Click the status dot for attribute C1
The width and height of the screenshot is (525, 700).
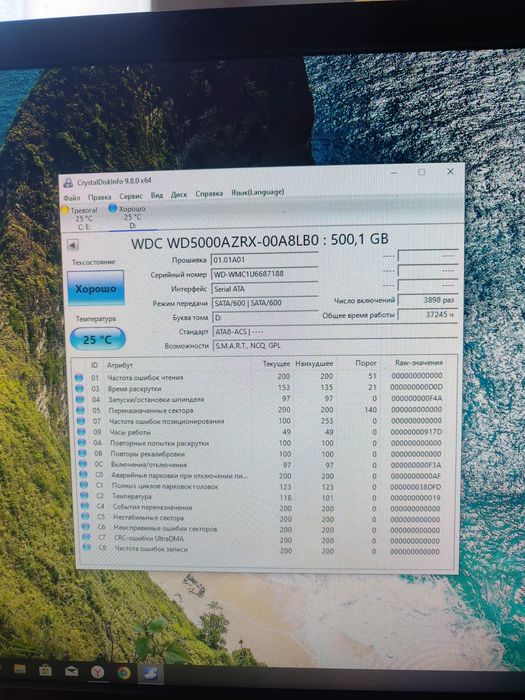pyautogui.click(x=84, y=485)
